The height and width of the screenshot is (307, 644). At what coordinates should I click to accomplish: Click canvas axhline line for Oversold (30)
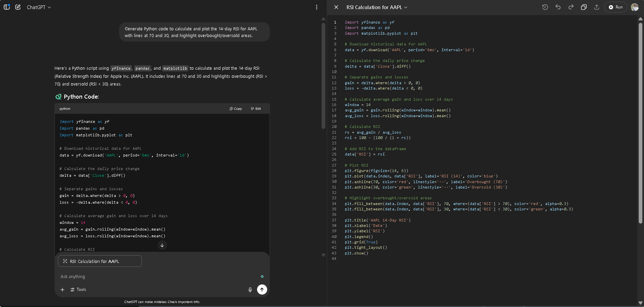(426, 187)
